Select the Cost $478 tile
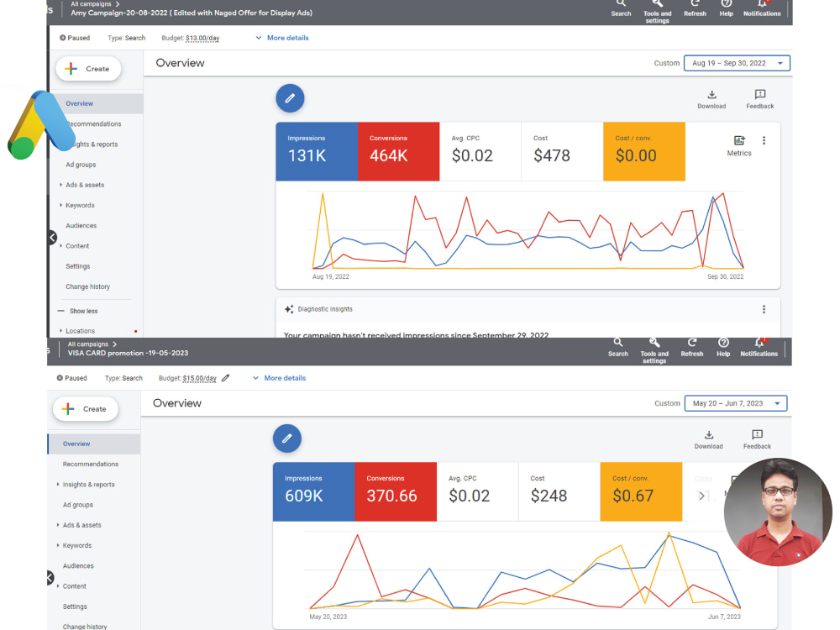 pos(562,151)
